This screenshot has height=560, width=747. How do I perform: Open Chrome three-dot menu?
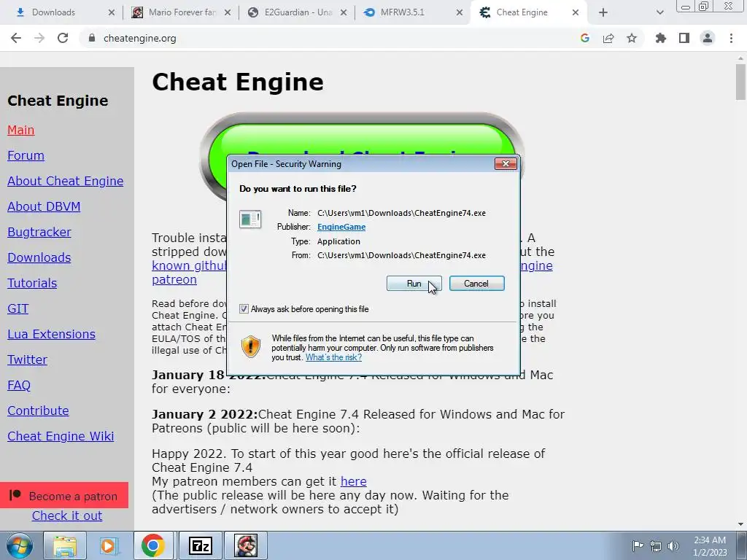[x=731, y=38]
